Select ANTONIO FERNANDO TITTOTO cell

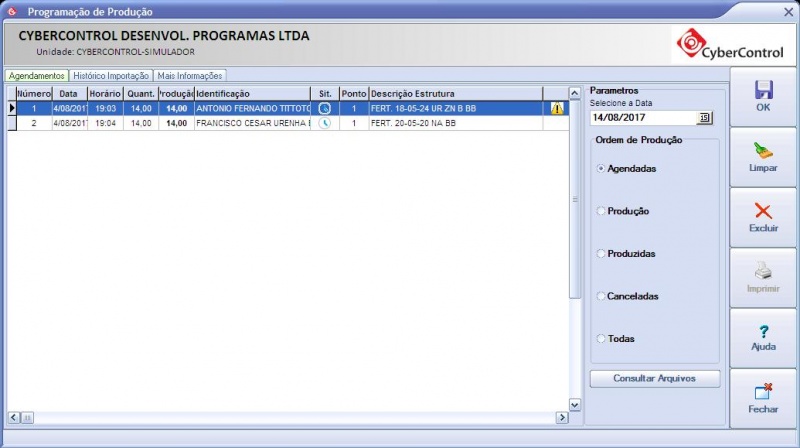pos(252,109)
